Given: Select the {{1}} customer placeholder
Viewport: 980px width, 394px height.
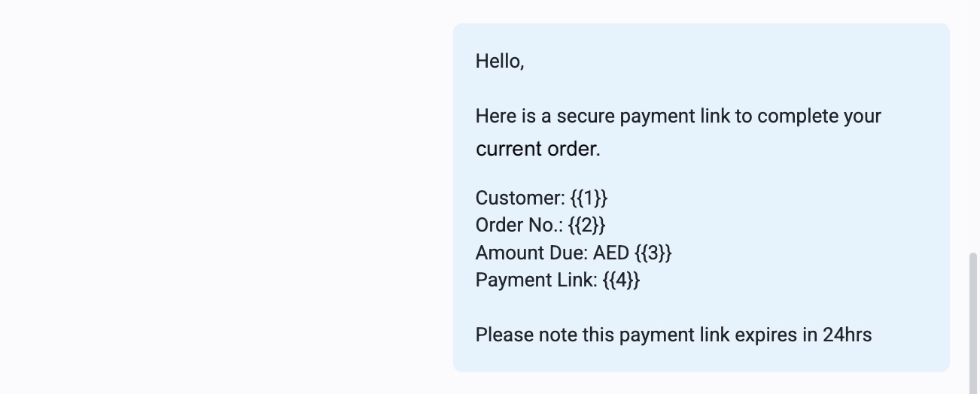Looking at the screenshot, I should [589, 199].
